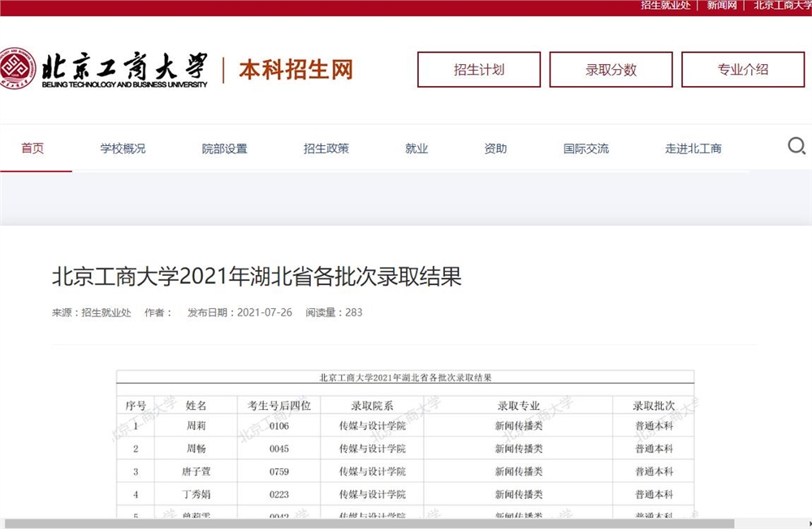Screen dimensions: 812x529
Task: Click the candidate number cell 0045
Action: 279,449
